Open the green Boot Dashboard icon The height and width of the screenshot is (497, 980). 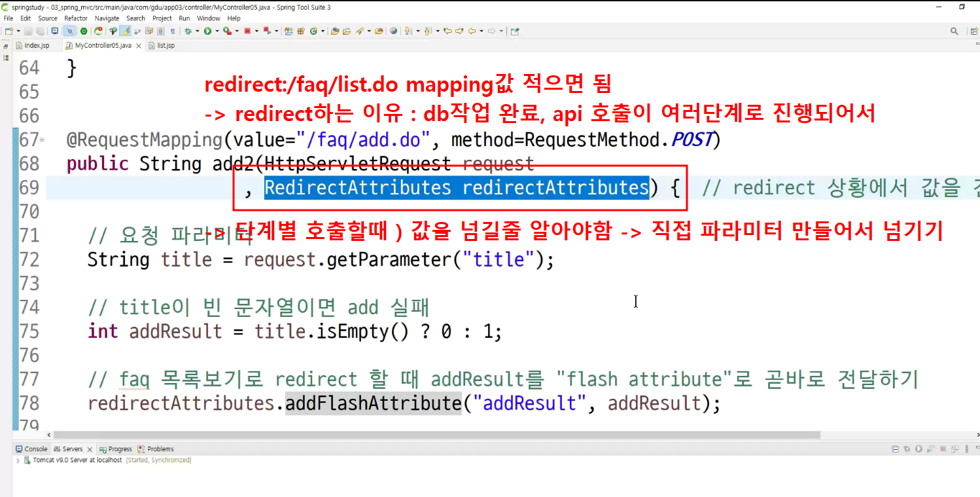tap(84, 31)
